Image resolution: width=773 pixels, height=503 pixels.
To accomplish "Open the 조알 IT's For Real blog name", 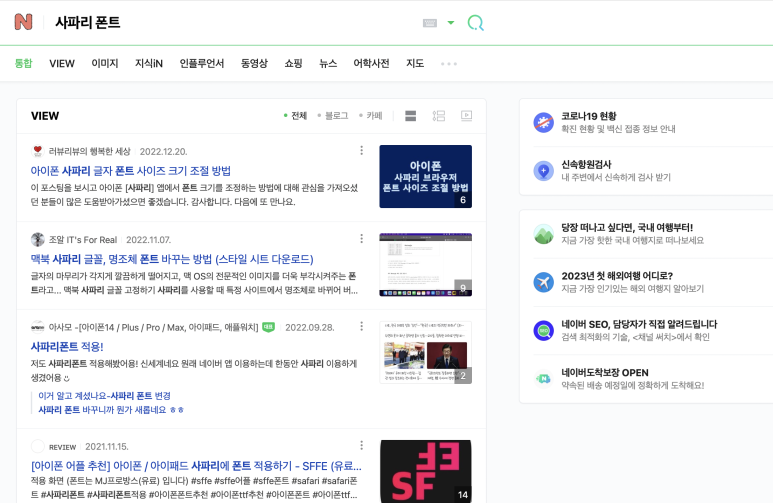I will pos(83,240).
